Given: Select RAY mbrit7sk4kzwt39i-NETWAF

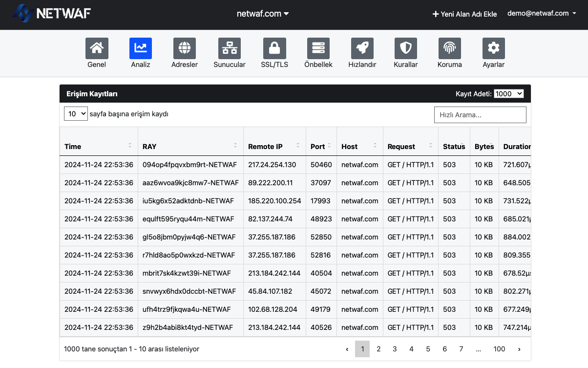Looking at the screenshot, I should click(x=187, y=273).
